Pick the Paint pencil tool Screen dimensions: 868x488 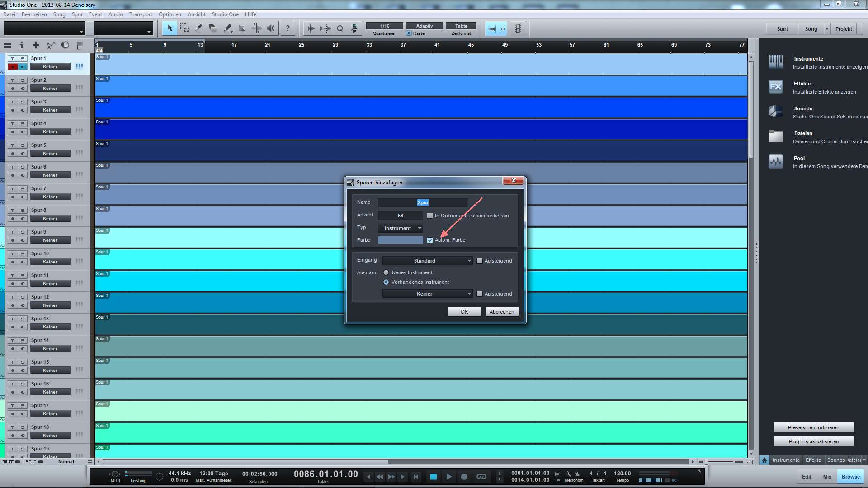point(227,28)
